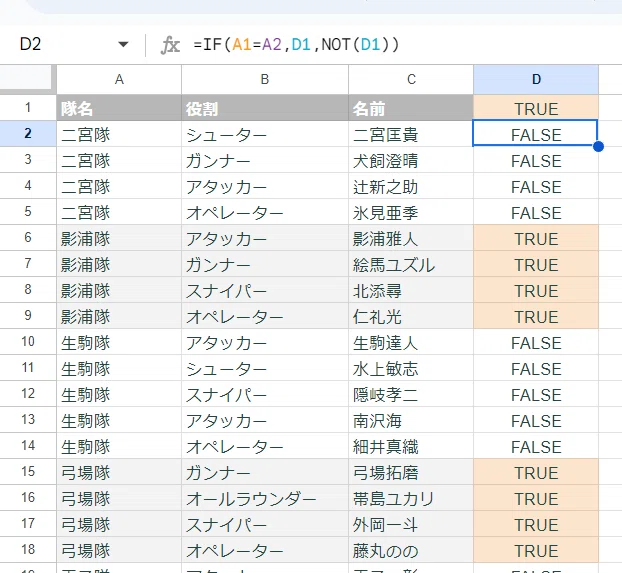Select row 18 header
The height and width of the screenshot is (573, 622).
click(x=28, y=549)
